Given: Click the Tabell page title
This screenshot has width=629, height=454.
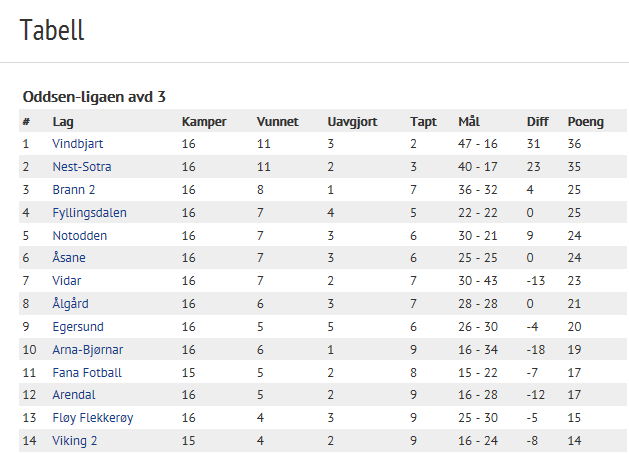Looking at the screenshot, I should tap(51, 30).
